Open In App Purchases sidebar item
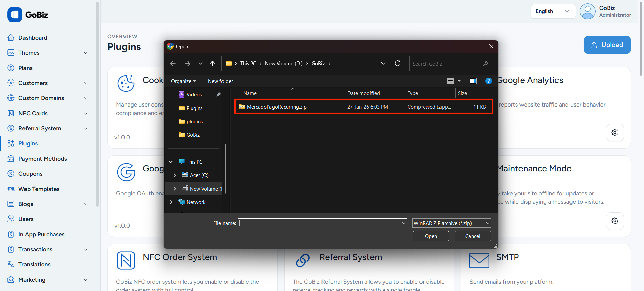 click(41, 234)
